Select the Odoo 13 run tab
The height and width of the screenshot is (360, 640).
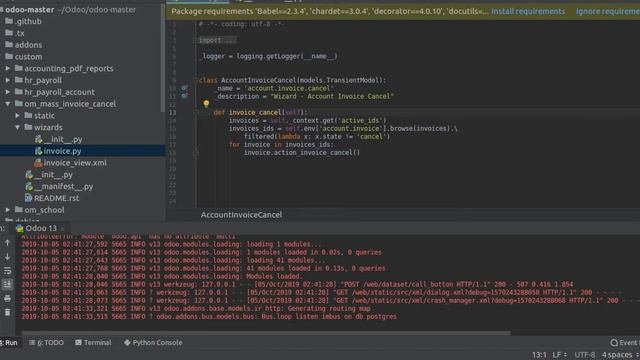(x=41, y=228)
